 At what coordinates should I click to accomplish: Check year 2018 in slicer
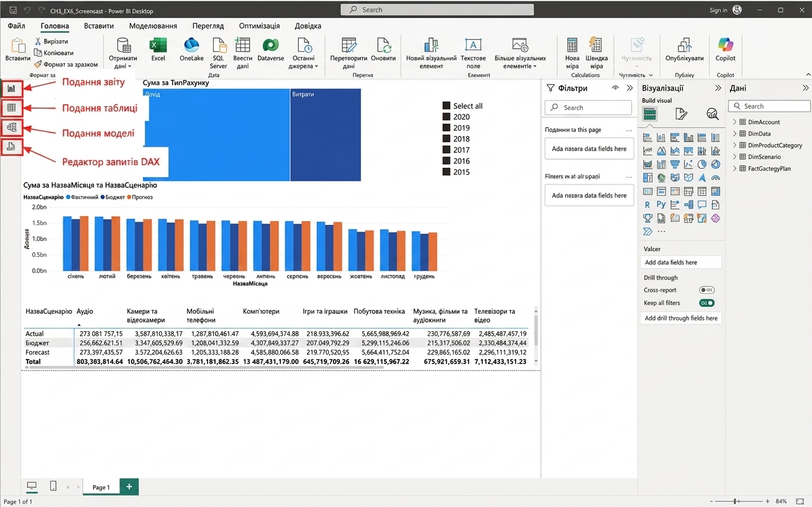pos(446,139)
